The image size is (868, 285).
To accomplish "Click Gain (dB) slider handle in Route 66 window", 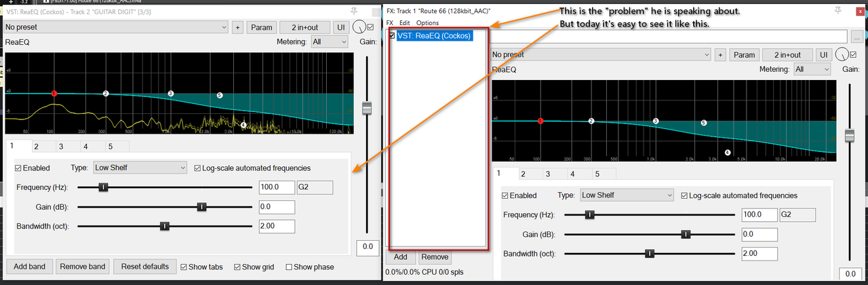I will [686, 234].
